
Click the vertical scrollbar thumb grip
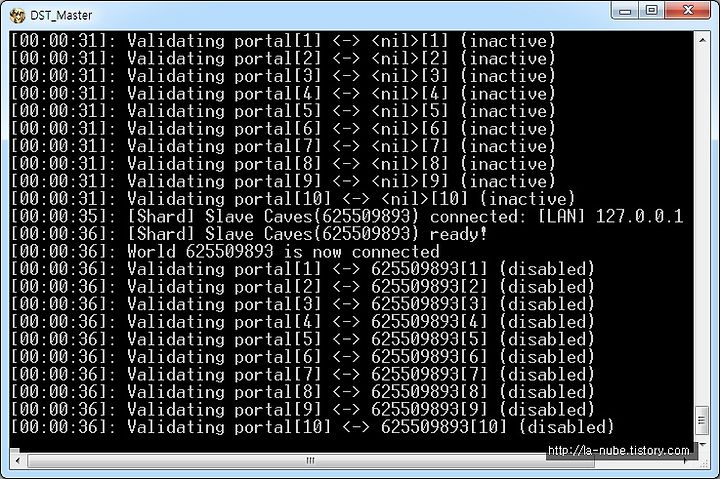coord(702,420)
